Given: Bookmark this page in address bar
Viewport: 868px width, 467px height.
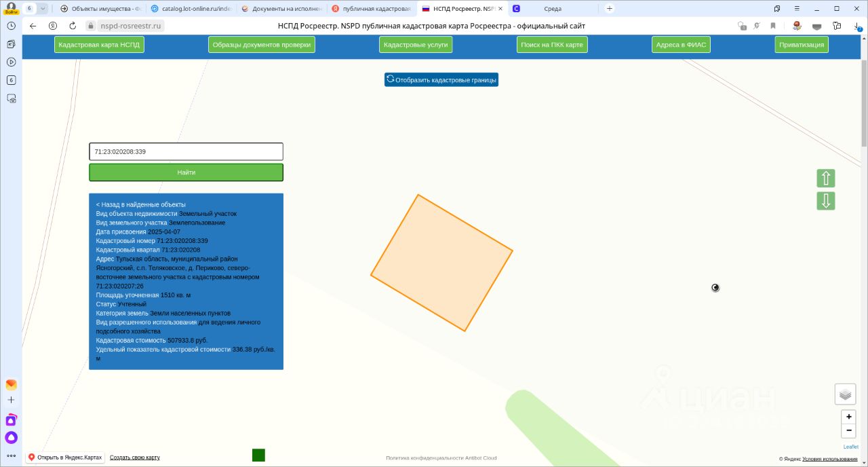Looking at the screenshot, I should (772, 26).
